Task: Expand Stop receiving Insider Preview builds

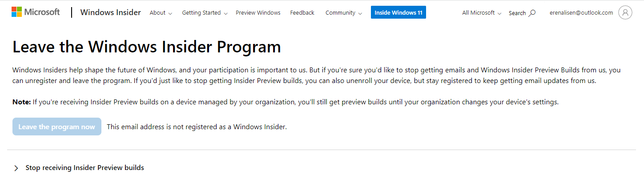Action: pyautogui.click(x=85, y=168)
